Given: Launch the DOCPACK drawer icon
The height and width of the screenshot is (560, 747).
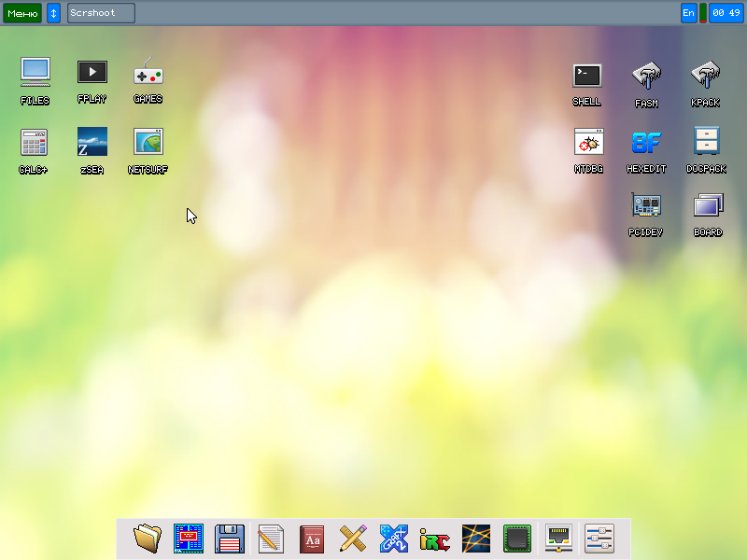Looking at the screenshot, I should [x=707, y=141].
